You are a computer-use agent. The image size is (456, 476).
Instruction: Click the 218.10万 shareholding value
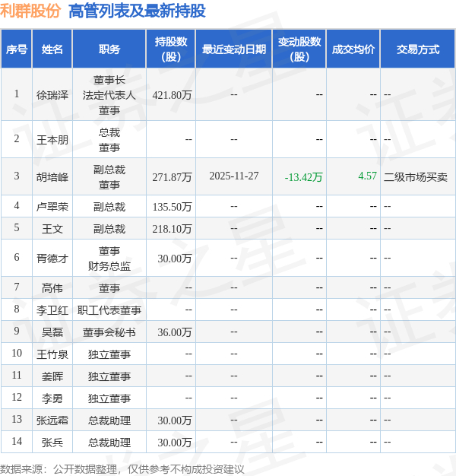172,229
